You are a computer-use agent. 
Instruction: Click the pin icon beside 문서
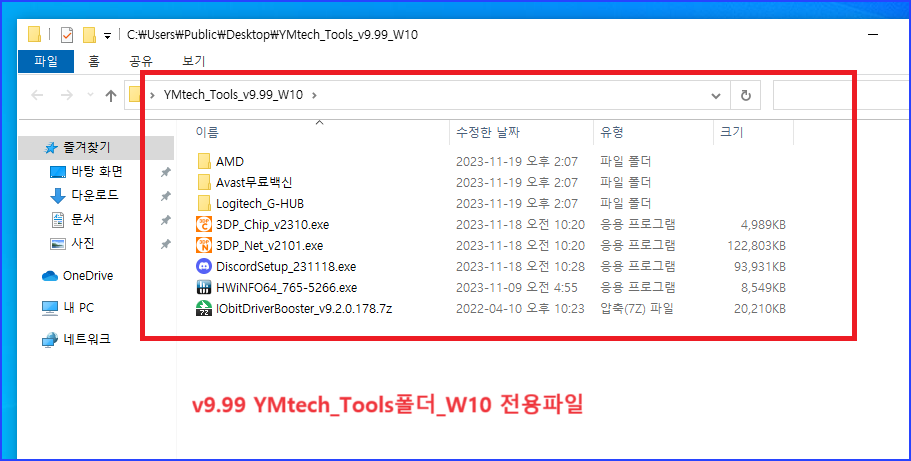point(166,220)
